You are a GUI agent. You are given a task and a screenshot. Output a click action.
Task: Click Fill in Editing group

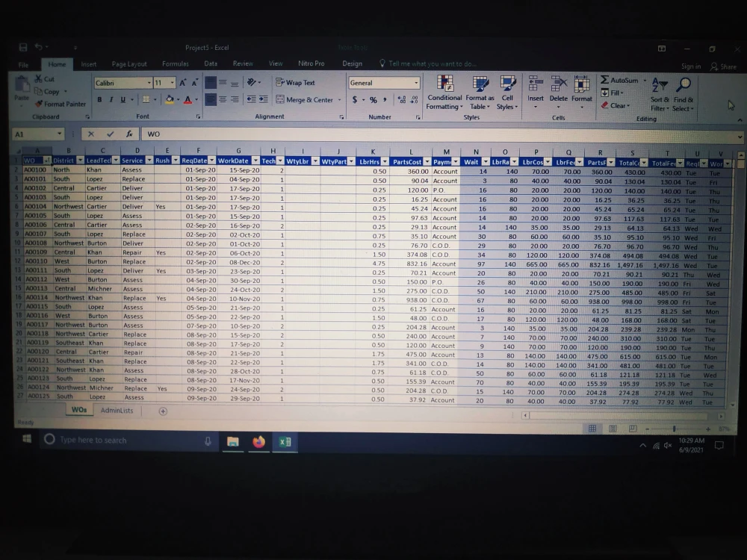click(x=613, y=93)
